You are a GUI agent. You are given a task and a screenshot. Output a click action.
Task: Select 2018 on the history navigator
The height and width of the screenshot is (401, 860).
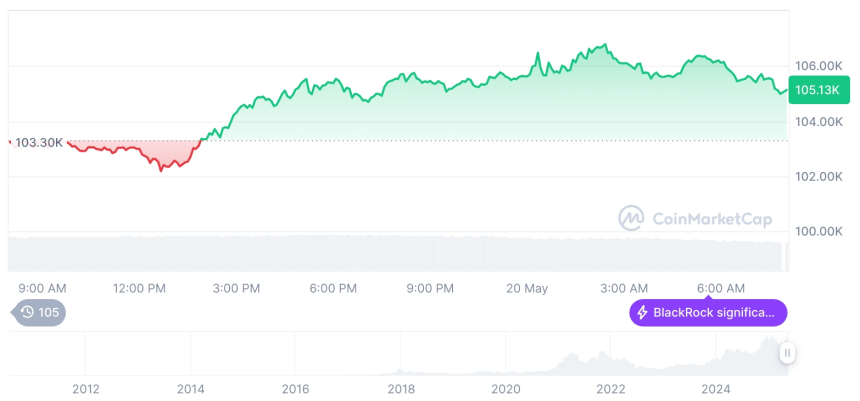point(401,389)
